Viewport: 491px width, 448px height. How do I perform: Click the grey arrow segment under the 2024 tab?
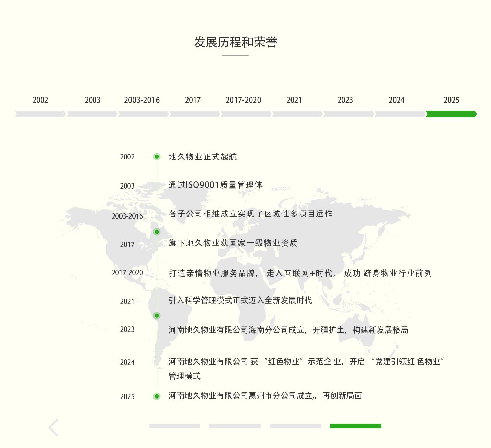(x=400, y=114)
